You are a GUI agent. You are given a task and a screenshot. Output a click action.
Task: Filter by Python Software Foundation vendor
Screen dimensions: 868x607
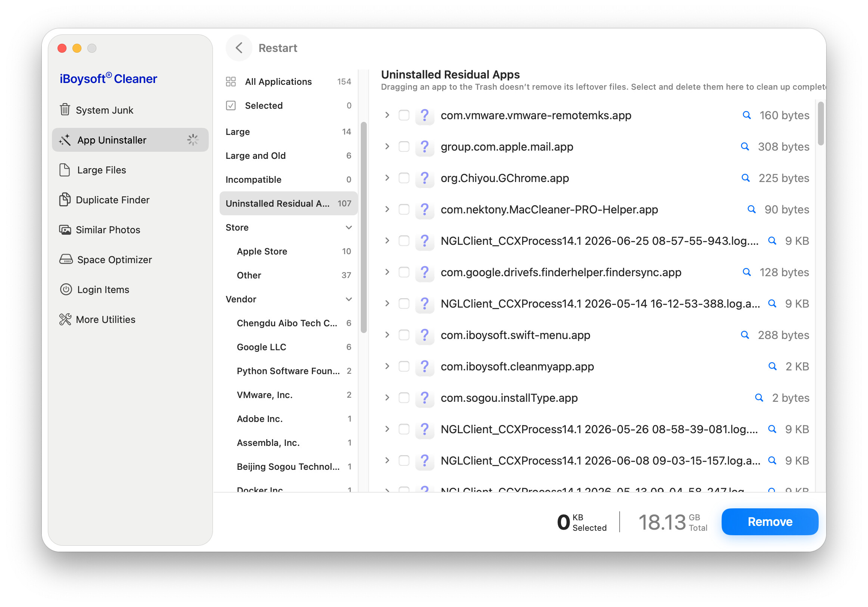pos(288,371)
